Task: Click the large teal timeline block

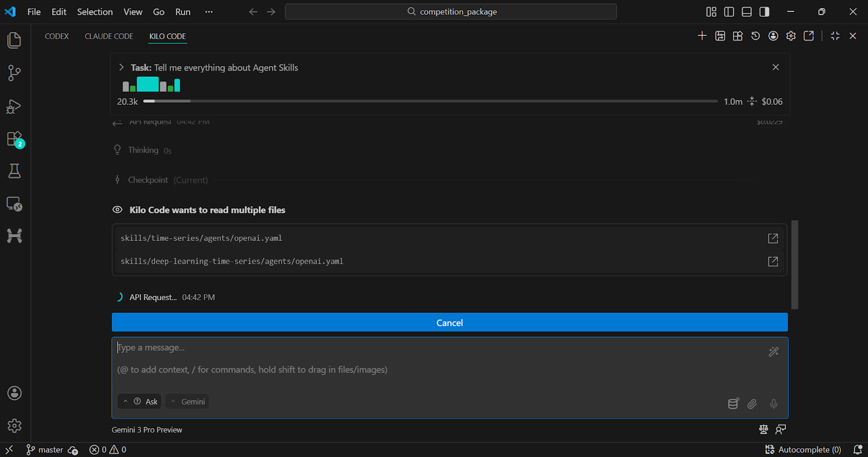Action: tap(148, 84)
